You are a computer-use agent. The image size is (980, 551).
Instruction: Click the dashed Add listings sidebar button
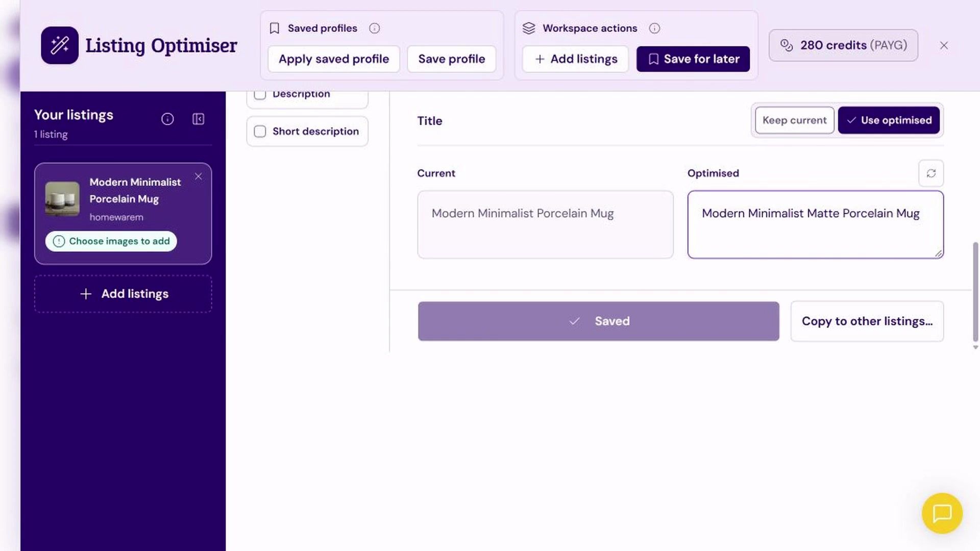pyautogui.click(x=123, y=294)
